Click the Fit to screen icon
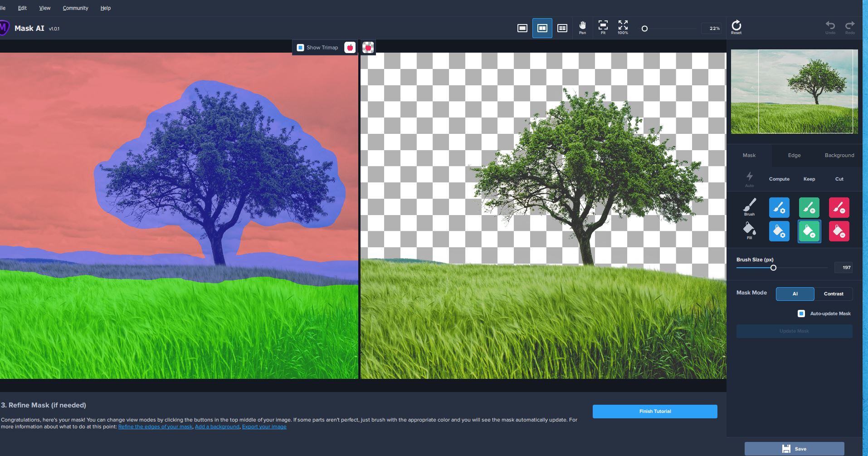 603,27
